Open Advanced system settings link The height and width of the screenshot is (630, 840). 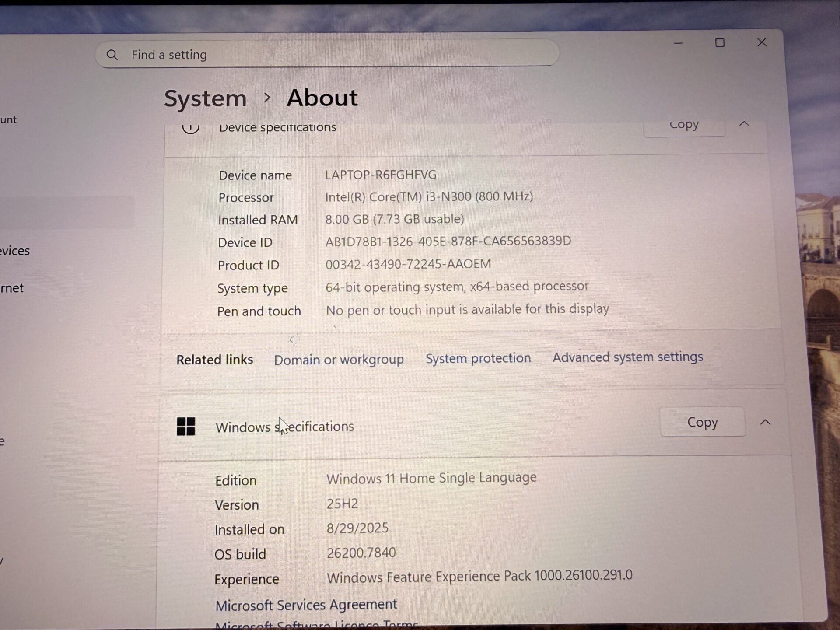click(x=627, y=357)
